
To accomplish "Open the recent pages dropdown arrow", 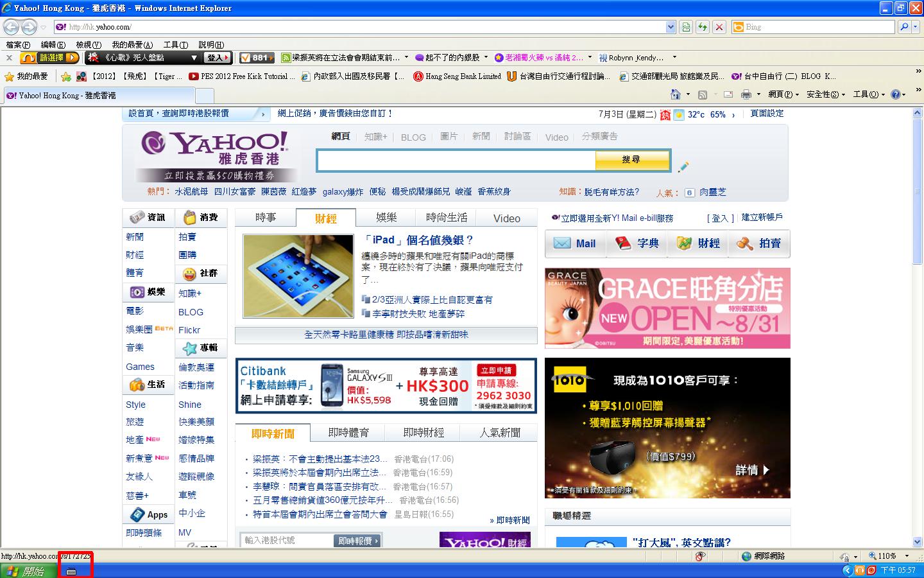I will pos(43,27).
